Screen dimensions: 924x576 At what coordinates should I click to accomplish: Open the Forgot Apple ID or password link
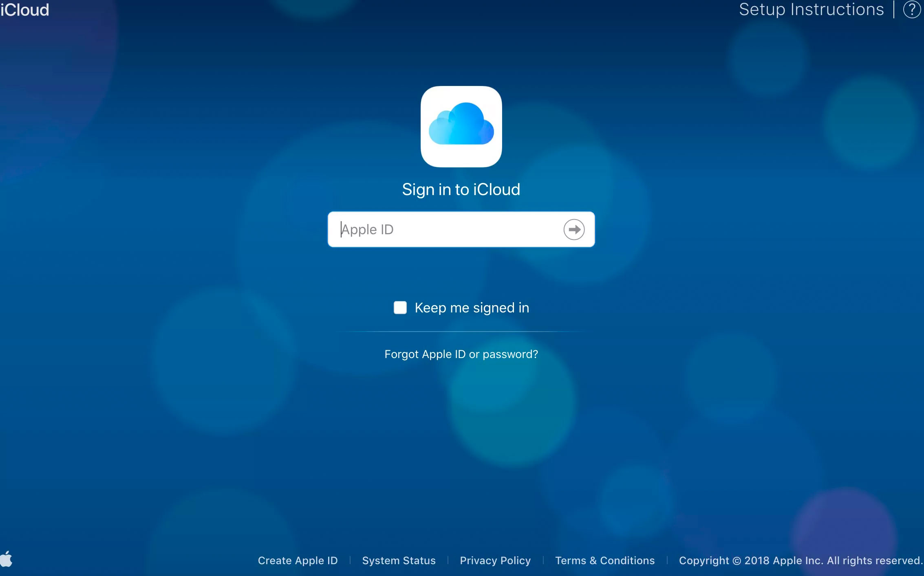coord(461,354)
